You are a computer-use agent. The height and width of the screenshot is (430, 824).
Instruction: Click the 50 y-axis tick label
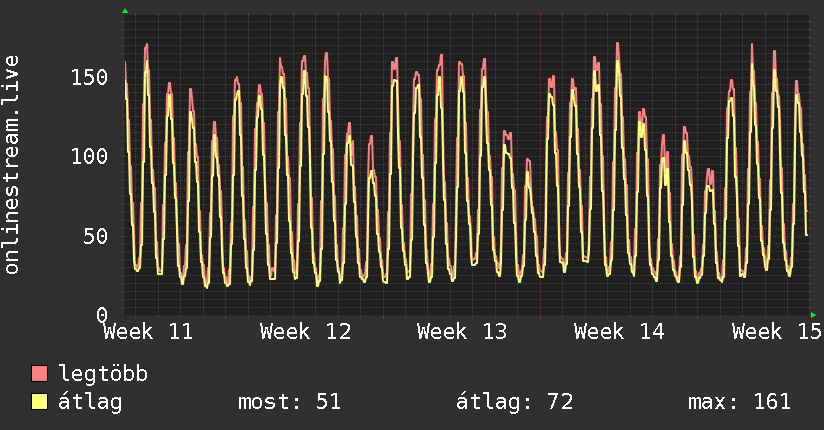click(x=96, y=237)
